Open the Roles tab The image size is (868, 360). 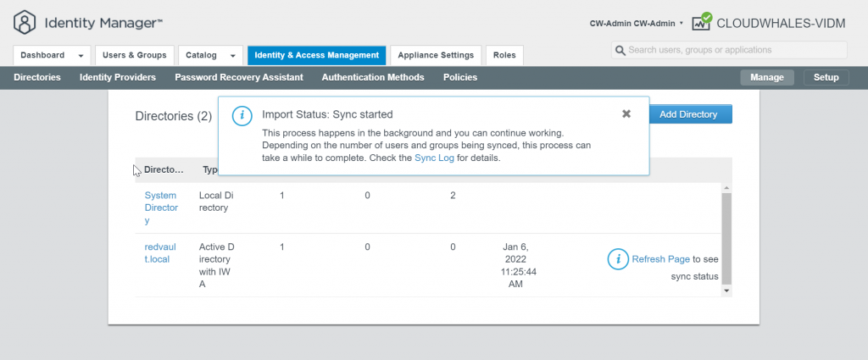(504, 55)
